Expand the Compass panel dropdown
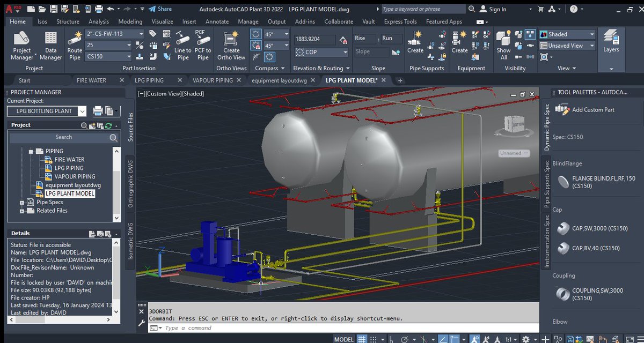 pyautogui.click(x=270, y=68)
